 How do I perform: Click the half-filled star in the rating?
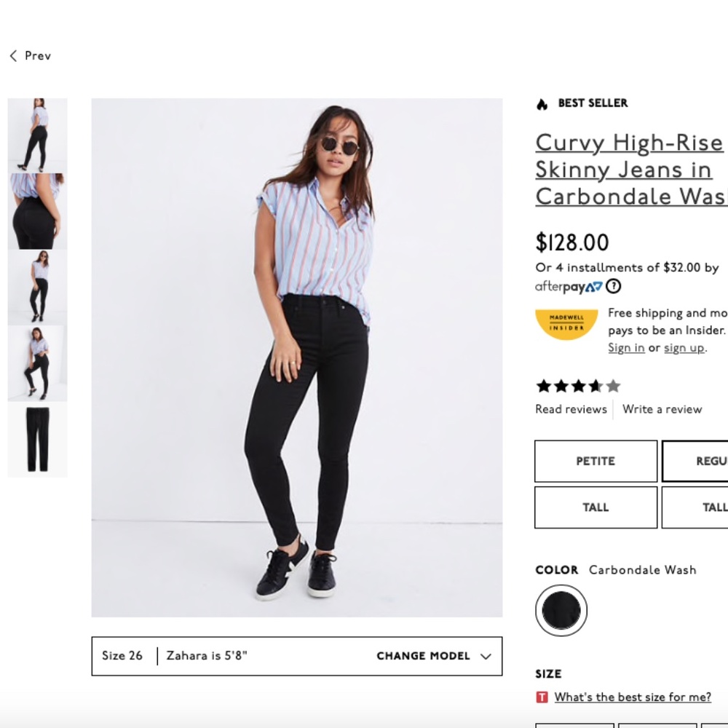click(594, 386)
